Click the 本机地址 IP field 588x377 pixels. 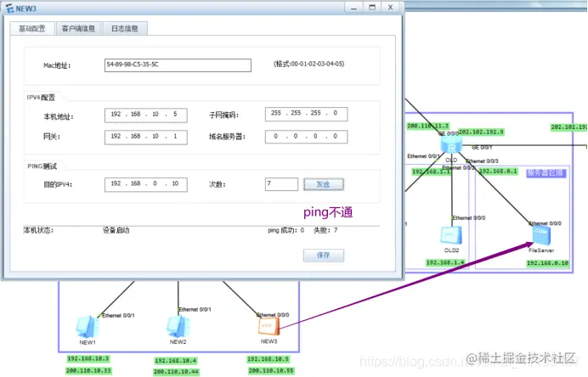pyautogui.click(x=146, y=115)
